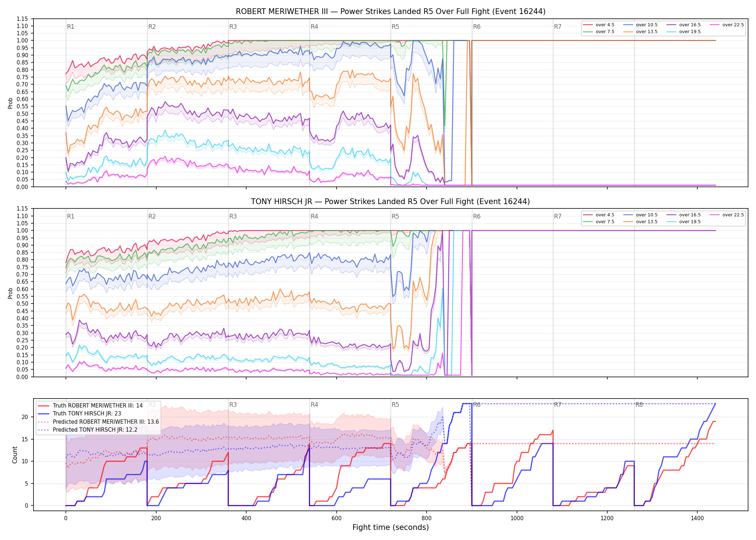Click the 'over 22.5' legend entry in top chart
Image resolution: width=756 pixels, height=540 pixels.
(x=726, y=25)
